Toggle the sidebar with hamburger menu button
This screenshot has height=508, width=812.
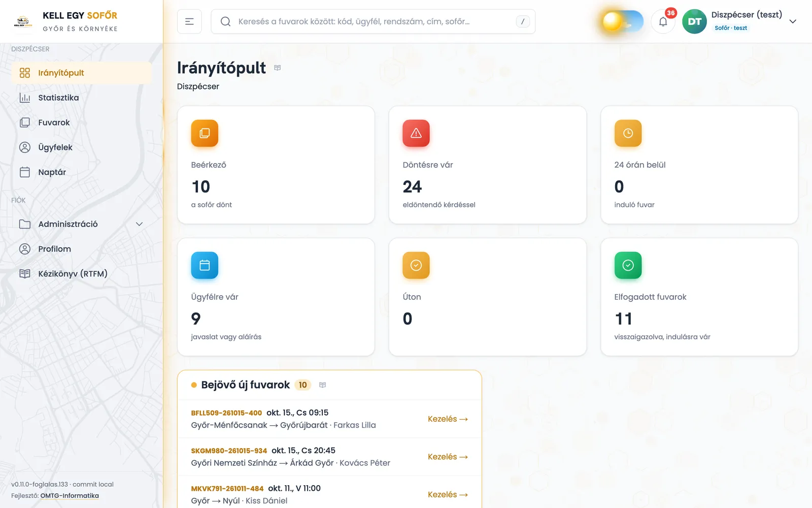[x=189, y=21]
